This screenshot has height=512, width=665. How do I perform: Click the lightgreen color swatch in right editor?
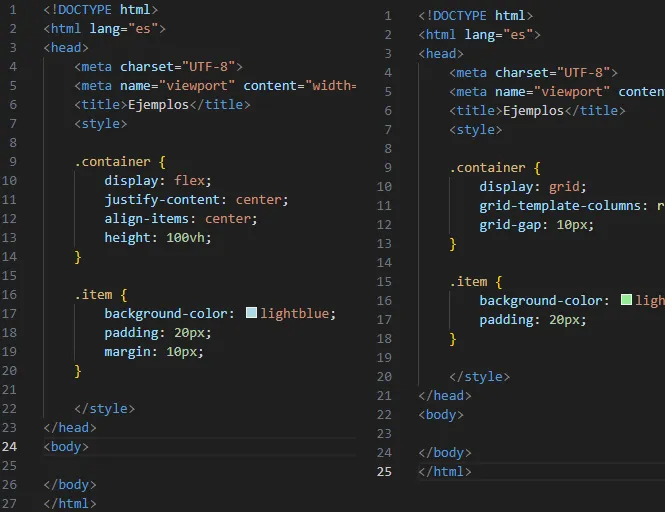click(x=626, y=300)
